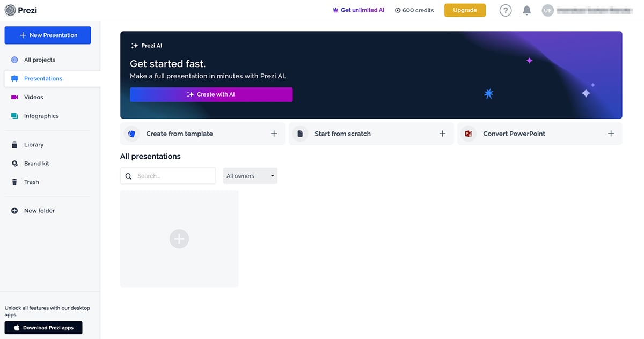The width and height of the screenshot is (644, 339).
Task: Click the PowerPoint icon on Convert PowerPoint
Action: (x=469, y=134)
